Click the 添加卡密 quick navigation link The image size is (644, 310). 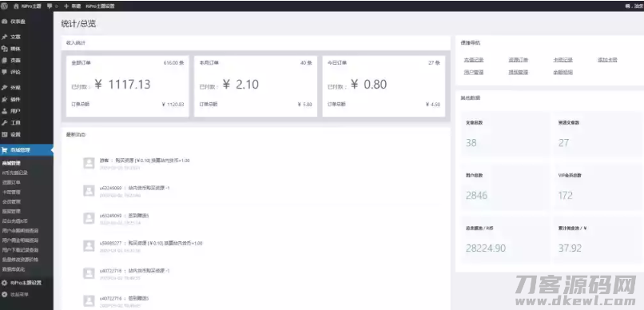pyautogui.click(x=607, y=60)
